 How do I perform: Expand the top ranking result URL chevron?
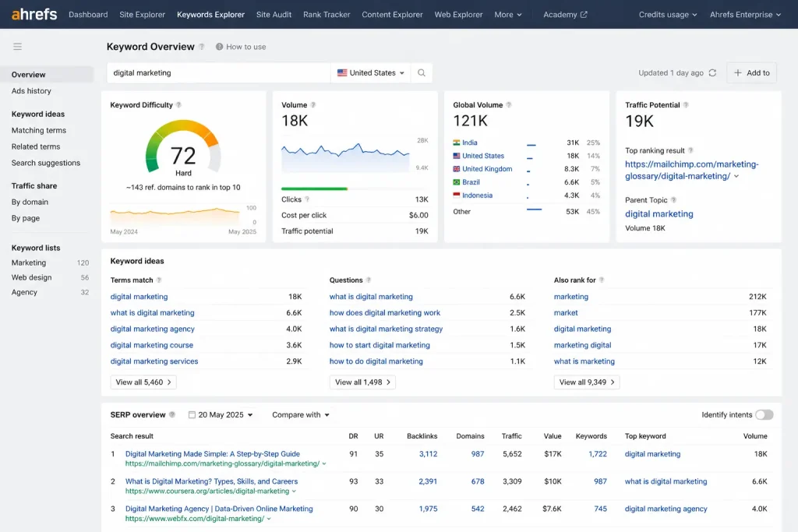click(736, 177)
